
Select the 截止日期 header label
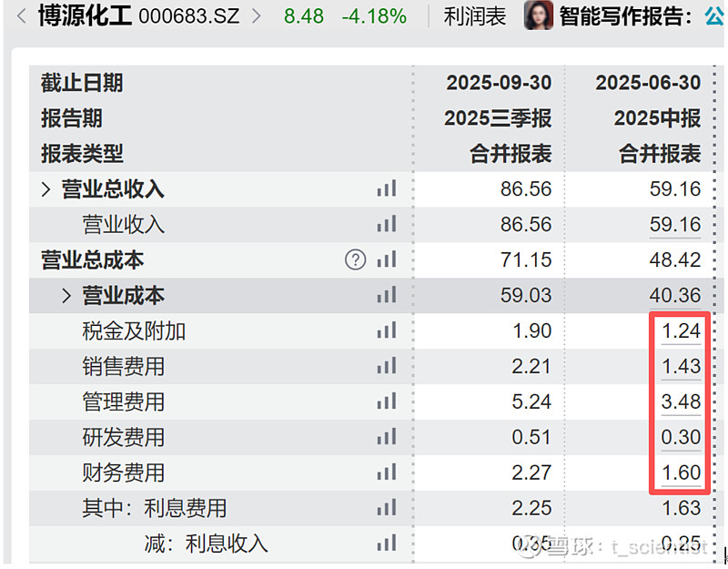[82, 83]
